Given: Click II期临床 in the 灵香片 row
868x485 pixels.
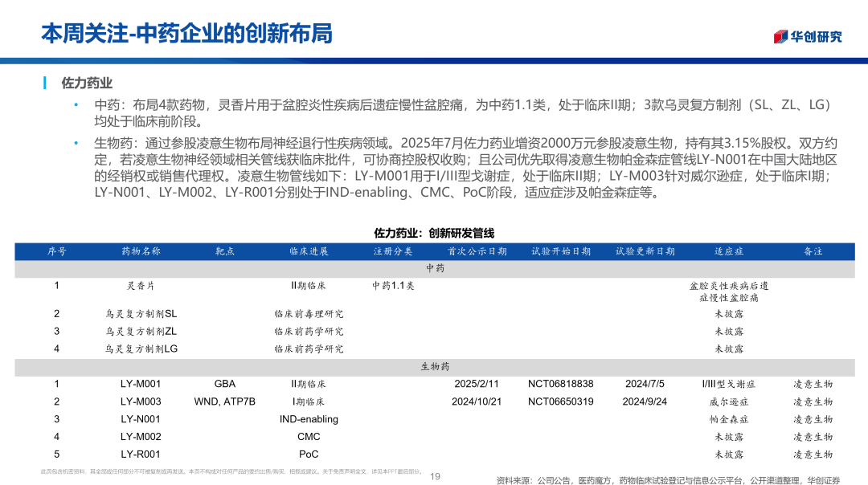Looking at the screenshot, I should point(309,285).
